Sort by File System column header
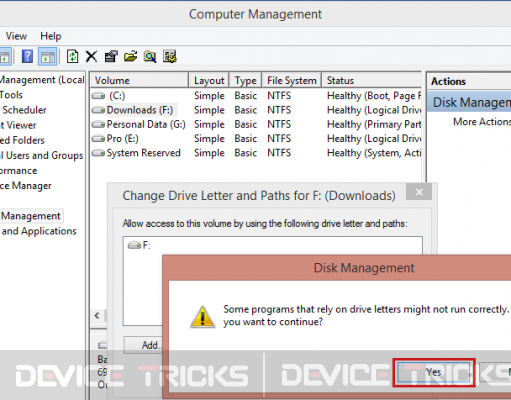 [x=292, y=80]
